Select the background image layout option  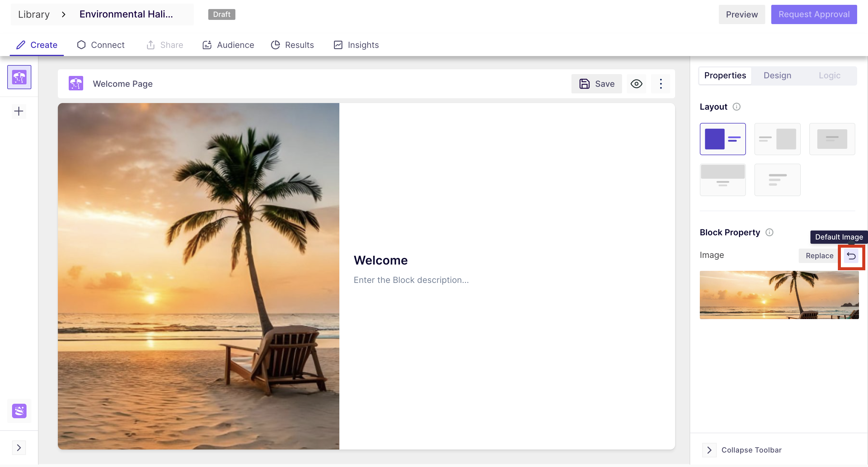pyautogui.click(x=832, y=139)
